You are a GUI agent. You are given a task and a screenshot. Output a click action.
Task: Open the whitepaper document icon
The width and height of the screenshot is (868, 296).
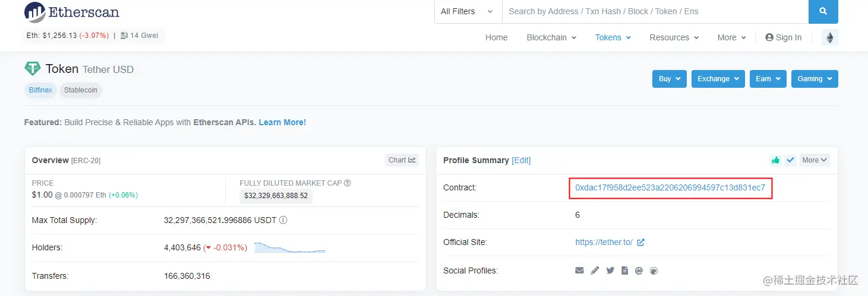(x=625, y=270)
